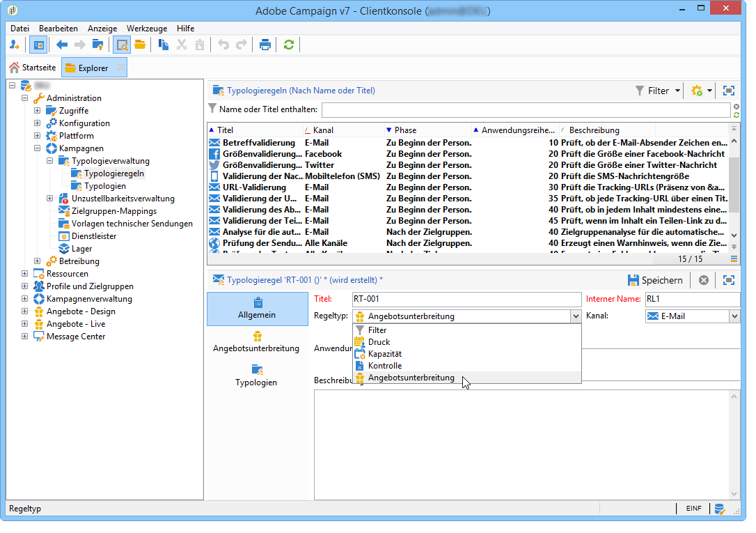Open the Hilfe menu
This screenshot has height=533, width=756.
coord(186,29)
